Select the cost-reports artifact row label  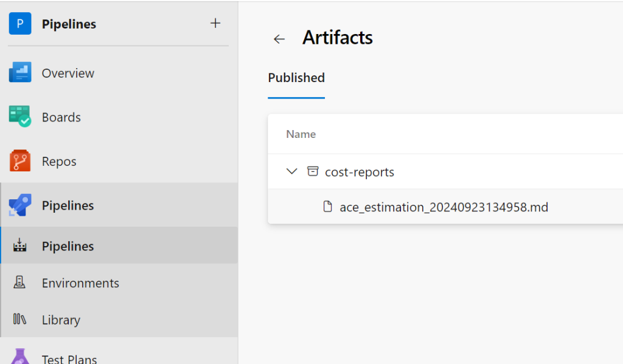tap(360, 172)
